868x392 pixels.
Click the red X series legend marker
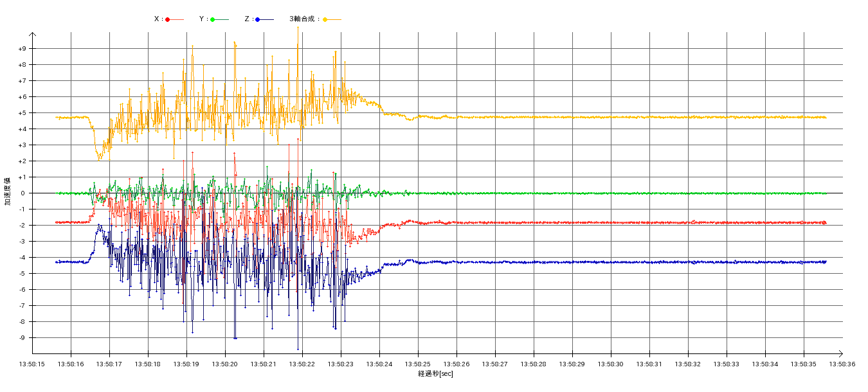(168, 19)
